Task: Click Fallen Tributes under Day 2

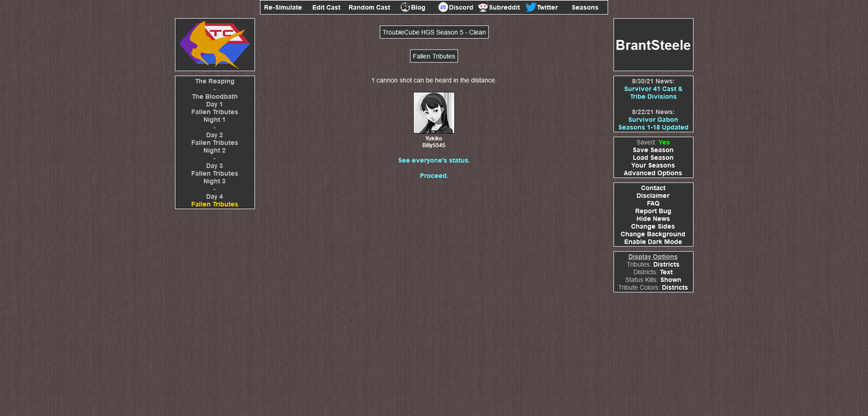Action: (215, 143)
